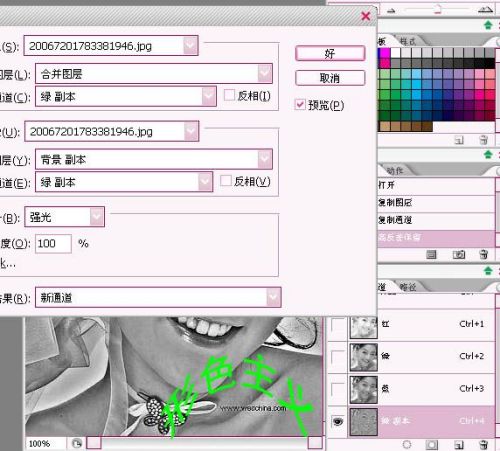Click the 取消 cancel button
The image size is (500, 451).
(330, 78)
